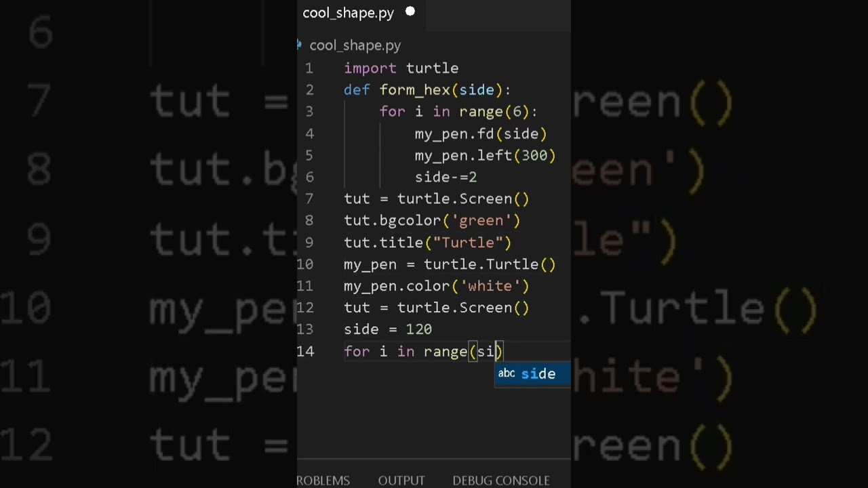
Task: Click 'def form_hex(side):' code line
Action: coord(427,90)
